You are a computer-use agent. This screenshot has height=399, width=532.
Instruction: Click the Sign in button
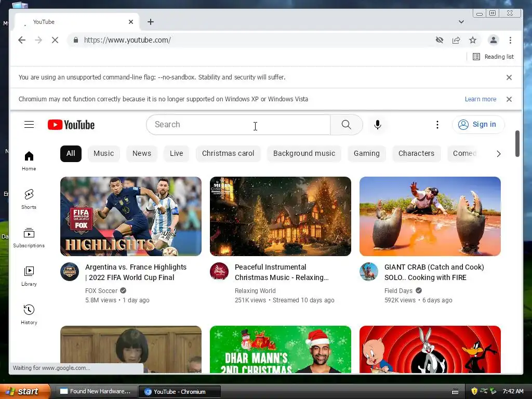[x=478, y=125]
